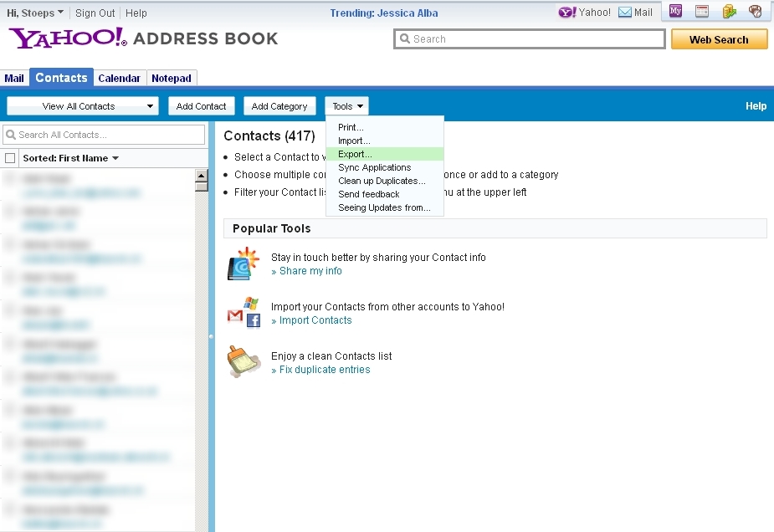774x532 pixels.
Task: Open the finance coins icon
Action: (729, 12)
